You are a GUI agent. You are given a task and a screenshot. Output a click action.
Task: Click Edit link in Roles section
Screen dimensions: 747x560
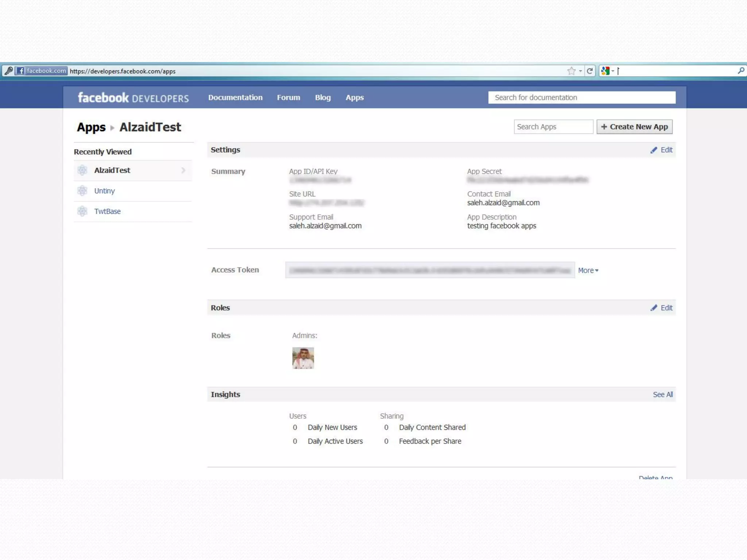click(666, 308)
